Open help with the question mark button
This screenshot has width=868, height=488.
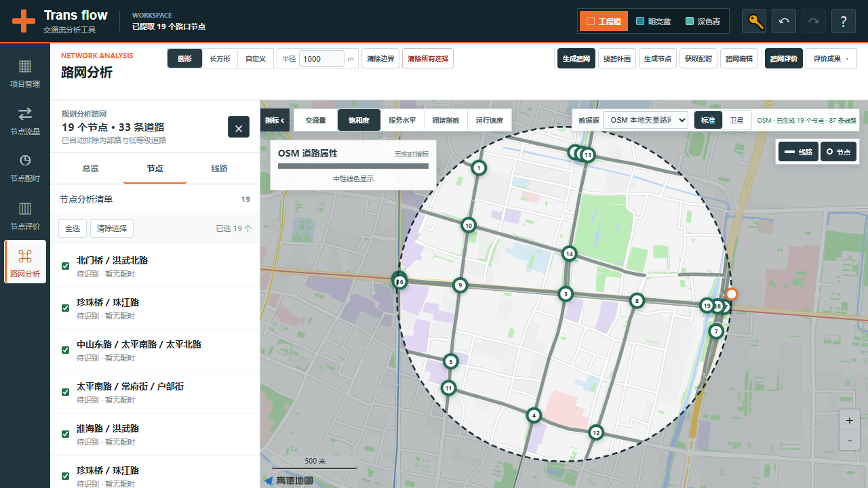844,21
